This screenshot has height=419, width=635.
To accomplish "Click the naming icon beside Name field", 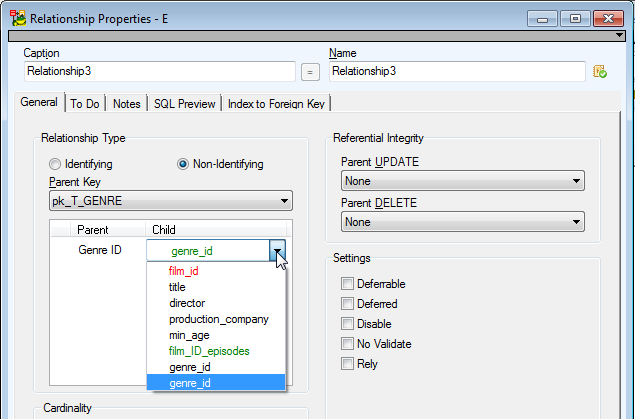I will click(x=600, y=72).
